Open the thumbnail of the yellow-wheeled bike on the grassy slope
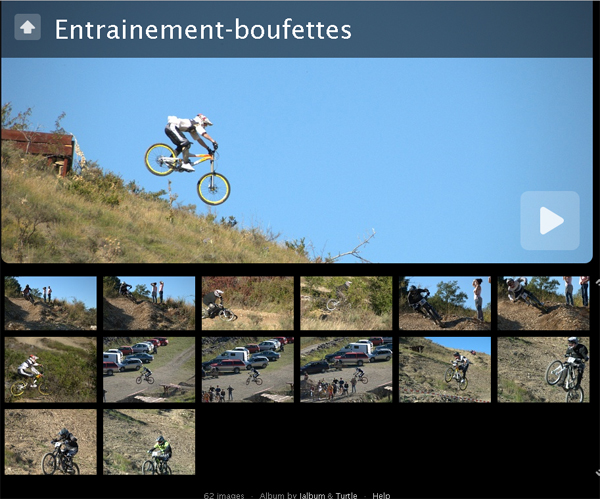This screenshot has width=600, height=499. (x=51, y=370)
